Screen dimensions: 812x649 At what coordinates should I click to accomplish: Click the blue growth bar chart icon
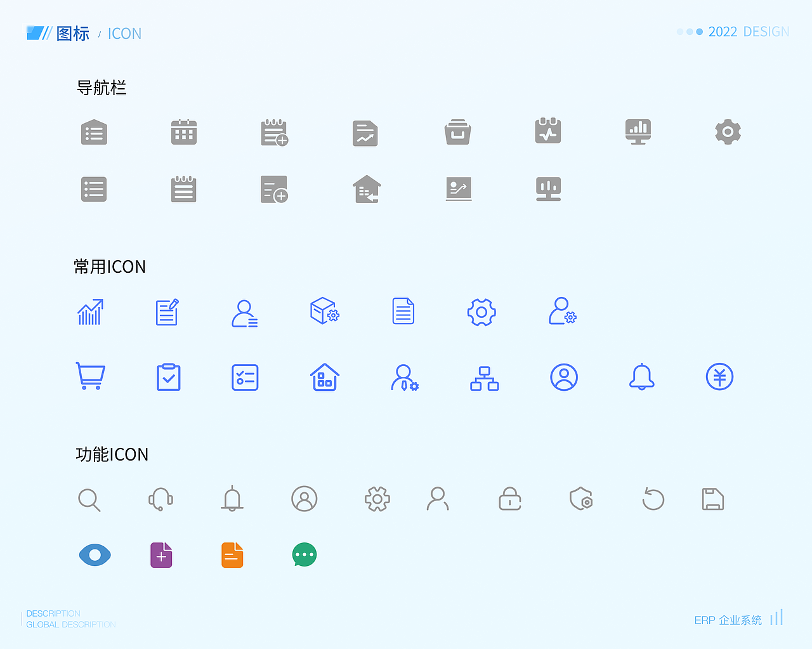[x=90, y=311]
